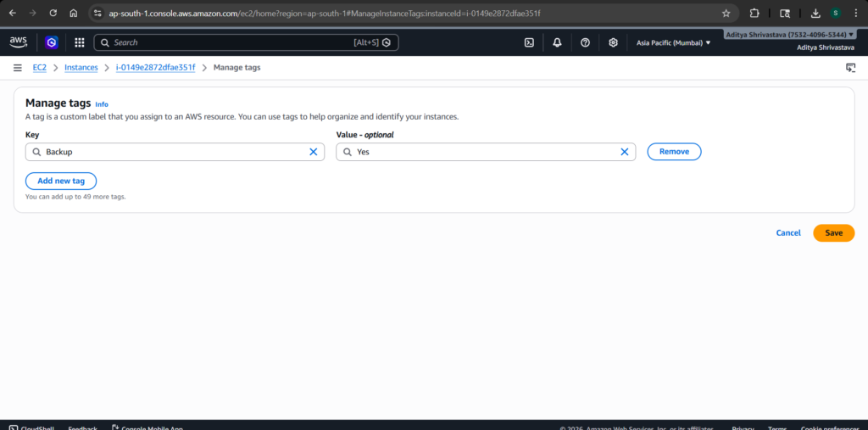Open instance i-0149e2872dfae351f breadcrumb link
This screenshot has height=430, width=868.
[155, 68]
